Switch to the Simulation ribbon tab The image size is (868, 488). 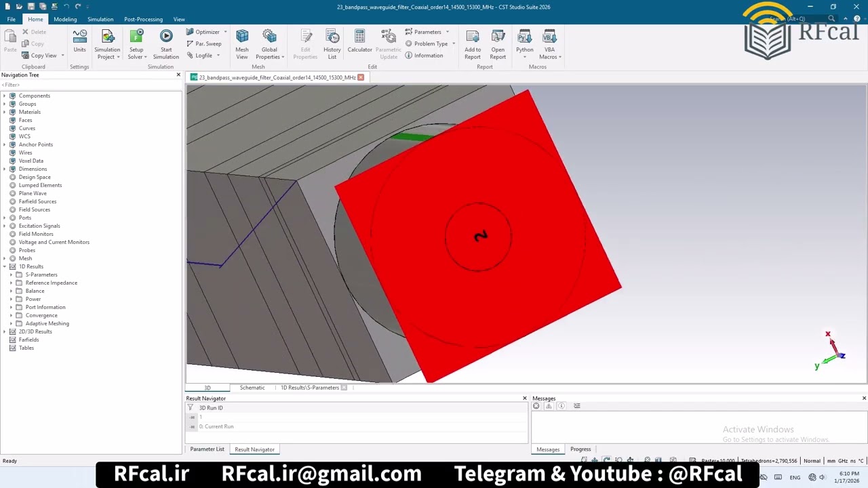tap(100, 19)
